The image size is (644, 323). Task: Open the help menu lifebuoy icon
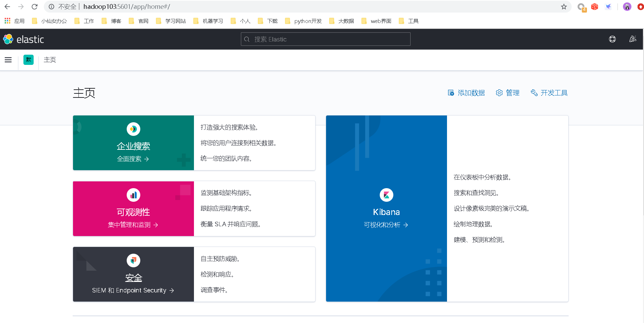point(612,39)
